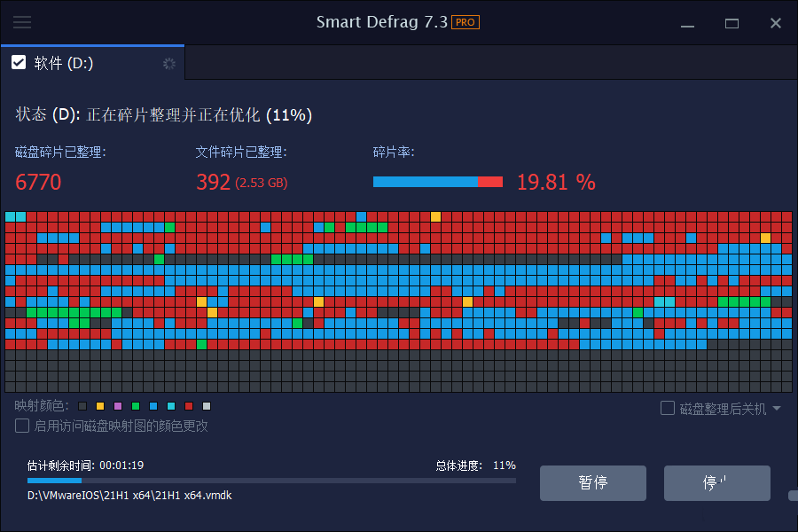Open the window menu via hamburger button
The image size is (798, 532).
[x=22, y=22]
